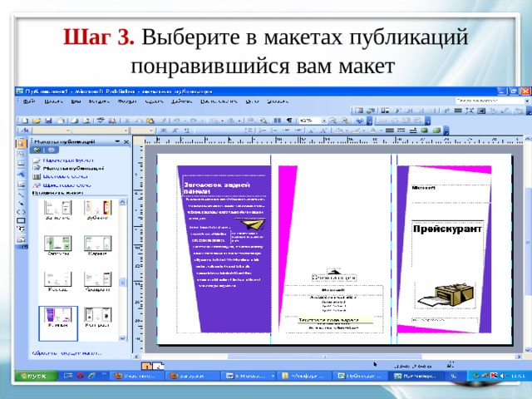This screenshot has height=399, width=532.
Task: Close the Макеты публикаций task pane
Action: pyautogui.click(x=126, y=141)
